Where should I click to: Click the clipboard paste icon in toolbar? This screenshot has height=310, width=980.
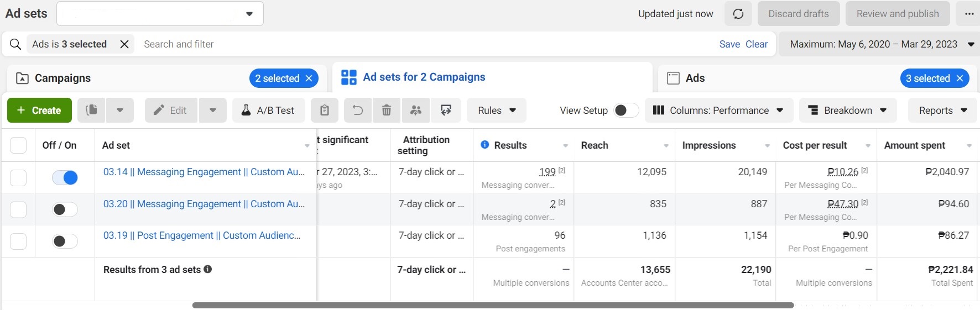pyautogui.click(x=325, y=111)
